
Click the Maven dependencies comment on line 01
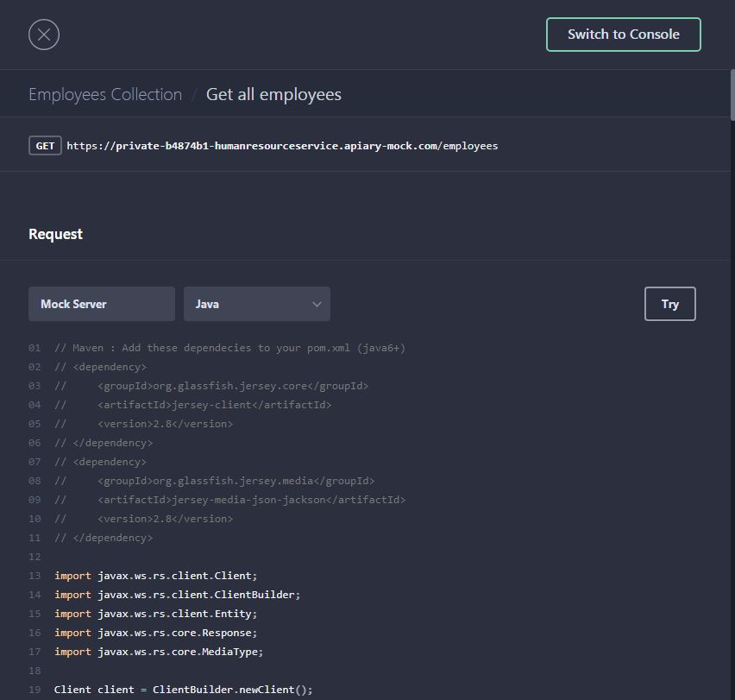pos(229,348)
